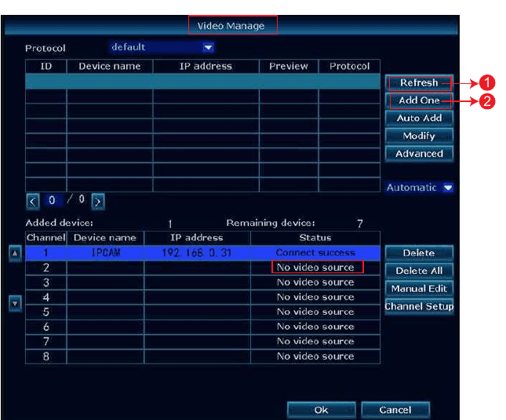Select channel 1 IPCAM row
Image resolution: width=506 pixels, height=420 pixels.
pos(202,253)
